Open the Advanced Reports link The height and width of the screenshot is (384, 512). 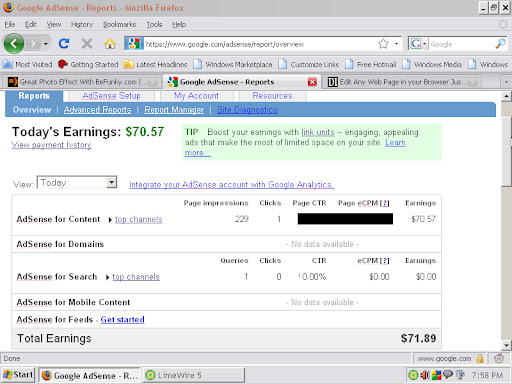(97, 110)
